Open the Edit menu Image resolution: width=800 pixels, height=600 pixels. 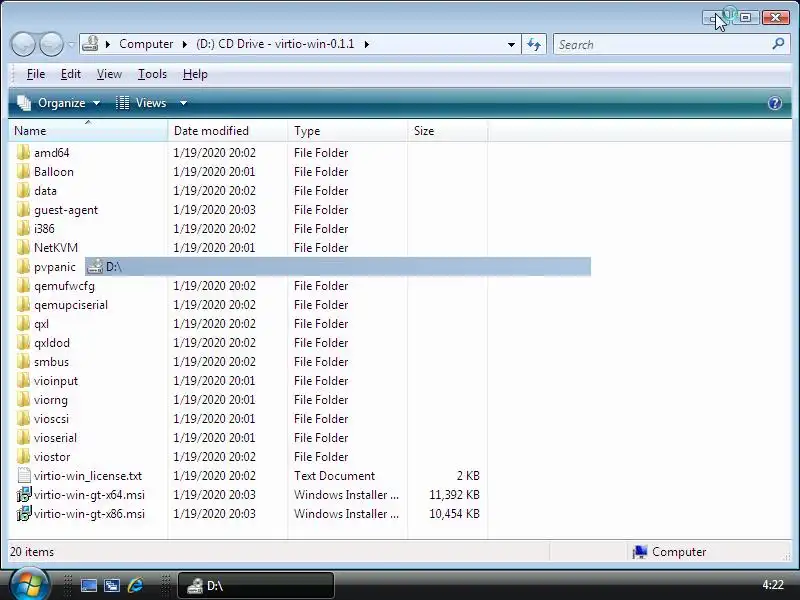[x=70, y=74]
